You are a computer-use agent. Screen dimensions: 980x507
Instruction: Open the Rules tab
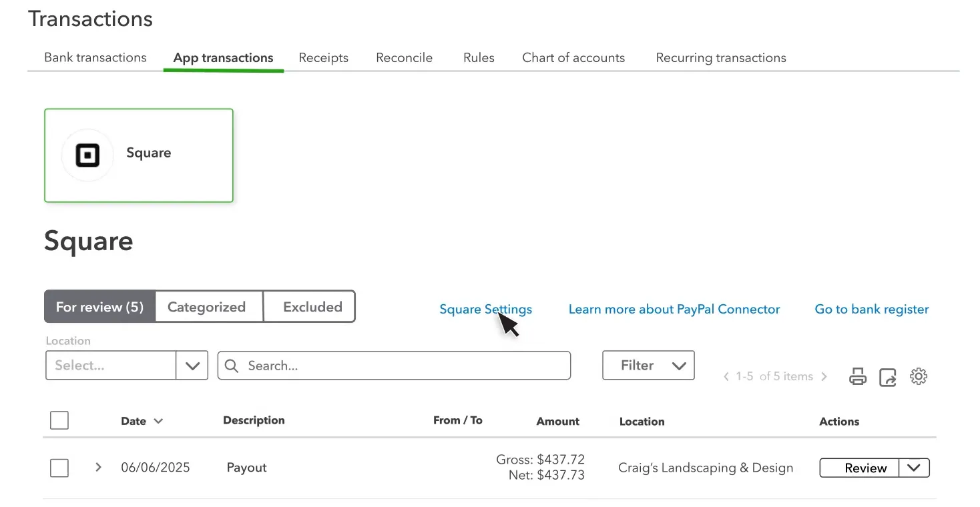pyautogui.click(x=479, y=57)
